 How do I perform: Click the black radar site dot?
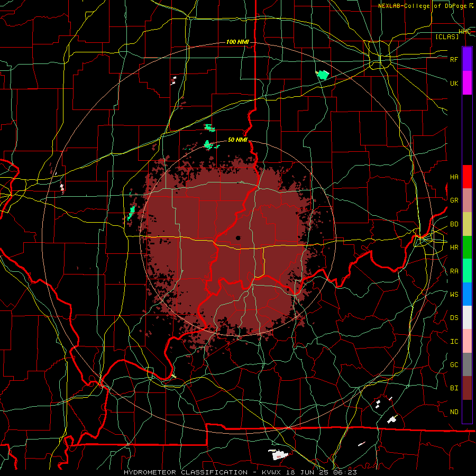[x=238, y=238]
